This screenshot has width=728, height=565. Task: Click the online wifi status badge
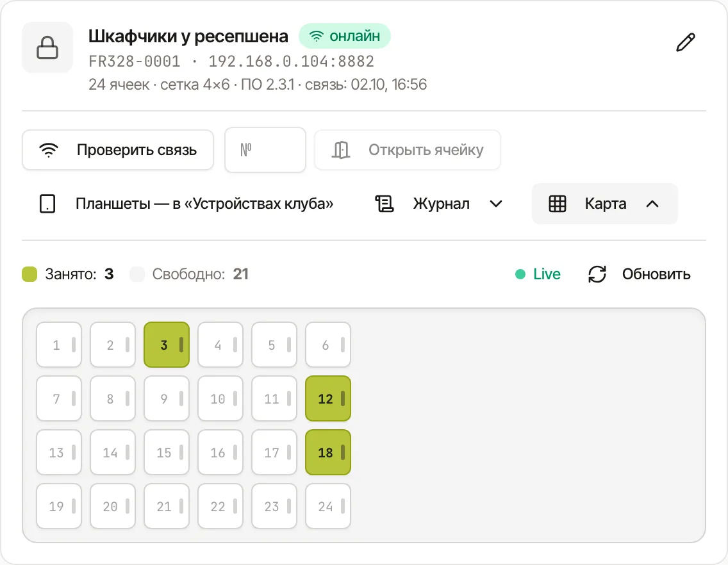pos(345,37)
